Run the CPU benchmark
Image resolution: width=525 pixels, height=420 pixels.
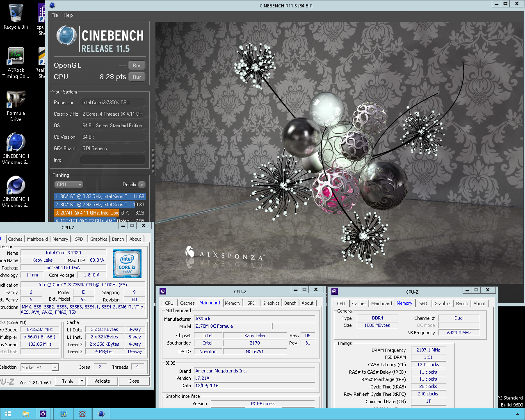pos(137,77)
